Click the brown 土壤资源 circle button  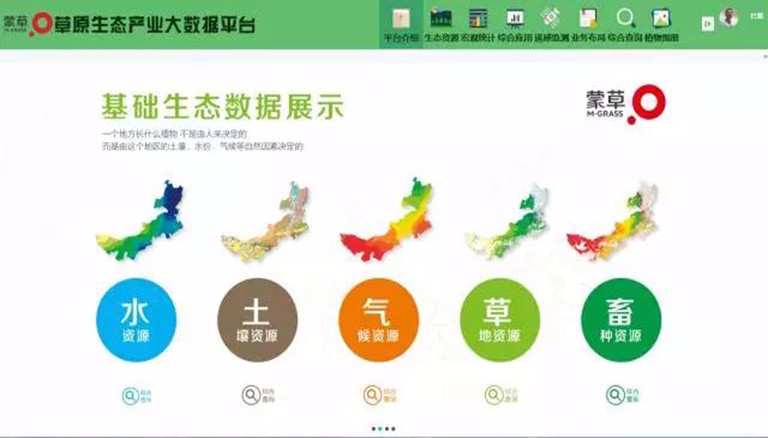pyautogui.click(x=257, y=319)
